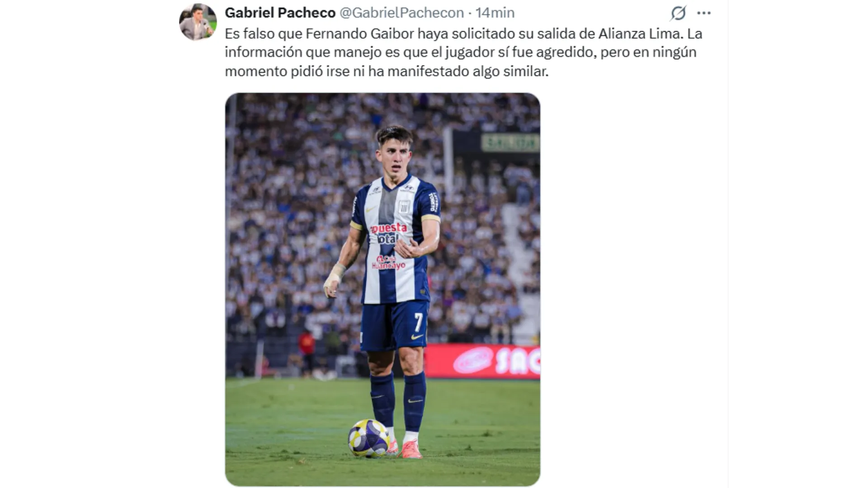Screen dimensions: 868x488
Task: Click the red advertising board in the photo
Action: [x=482, y=361]
